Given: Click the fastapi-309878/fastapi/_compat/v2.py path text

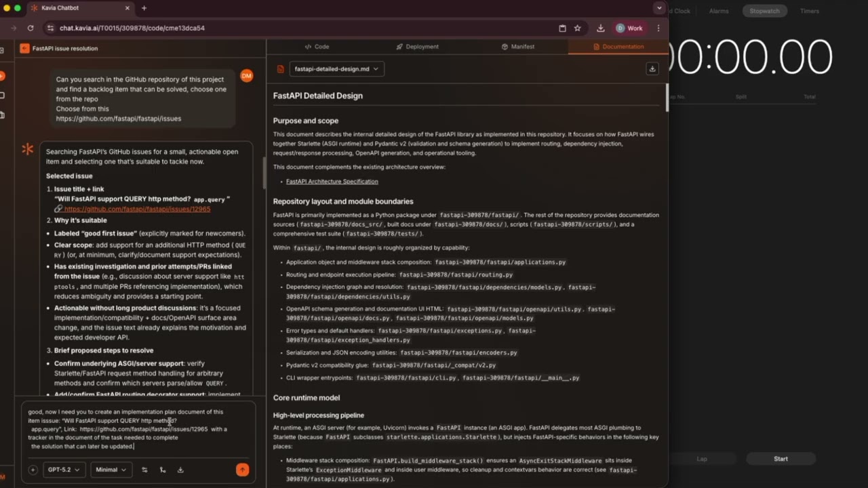Looking at the screenshot, I should tap(434, 365).
